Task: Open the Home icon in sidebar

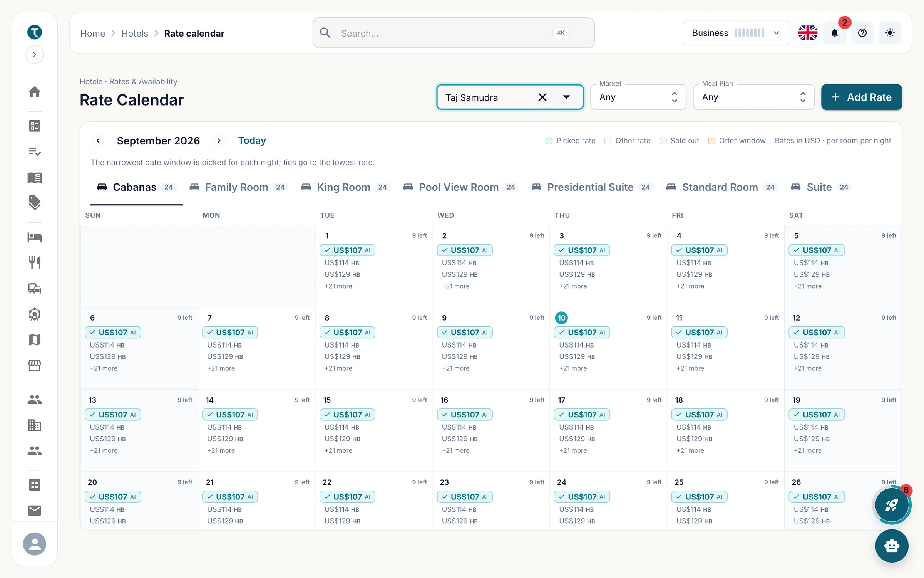Action: tap(35, 92)
